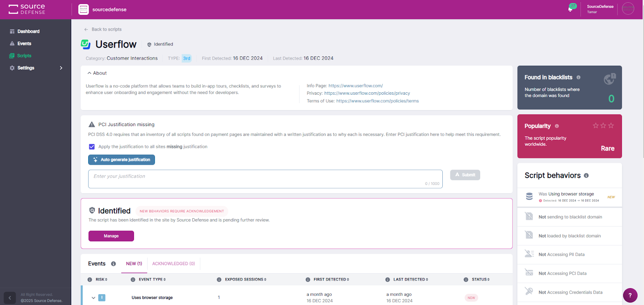The image size is (644, 305).
Task: Click the Userflow script logo
Action: pyautogui.click(x=86, y=44)
